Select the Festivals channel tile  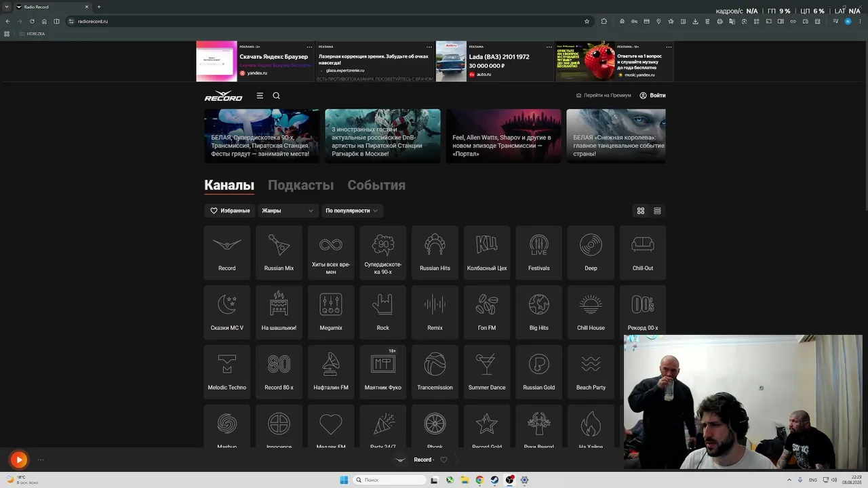pyautogui.click(x=539, y=253)
